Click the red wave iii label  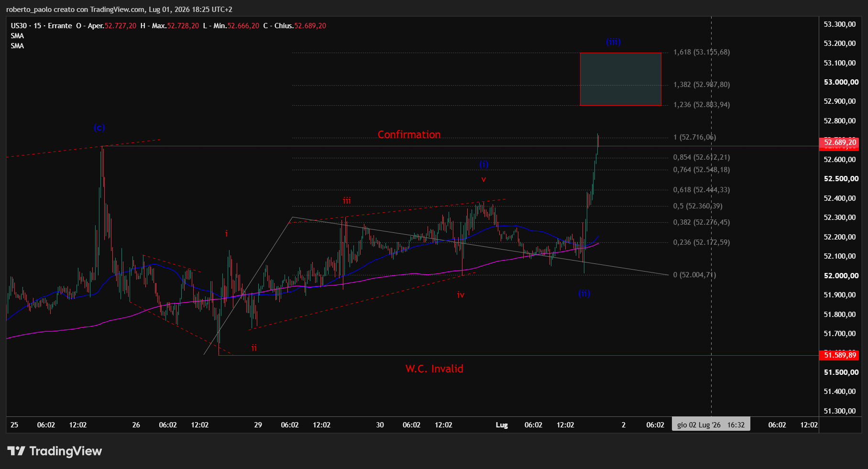[347, 201]
